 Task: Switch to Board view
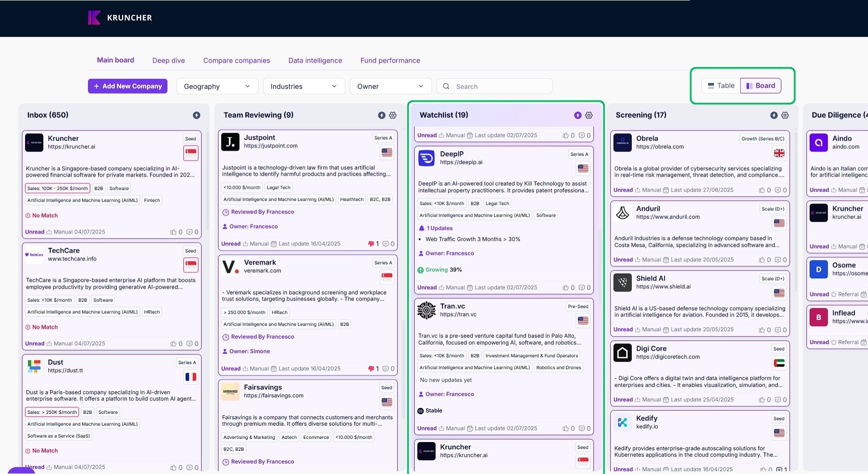coord(760,86)
